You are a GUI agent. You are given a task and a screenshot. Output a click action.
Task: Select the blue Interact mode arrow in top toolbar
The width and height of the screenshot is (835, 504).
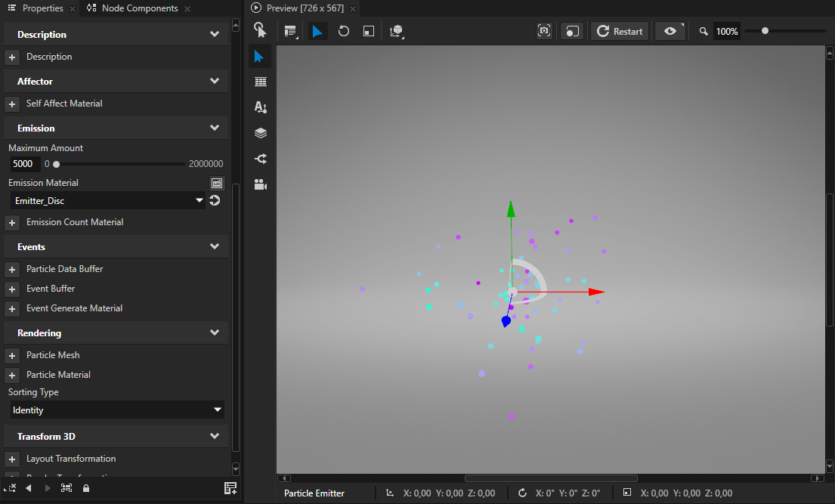click(317, 32)
